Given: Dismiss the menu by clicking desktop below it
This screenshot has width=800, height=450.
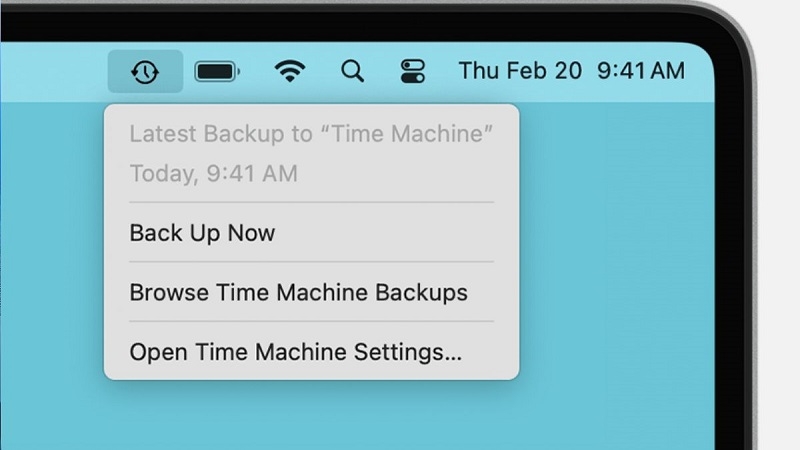Looking at the screenshot, I should coord(310,415).
